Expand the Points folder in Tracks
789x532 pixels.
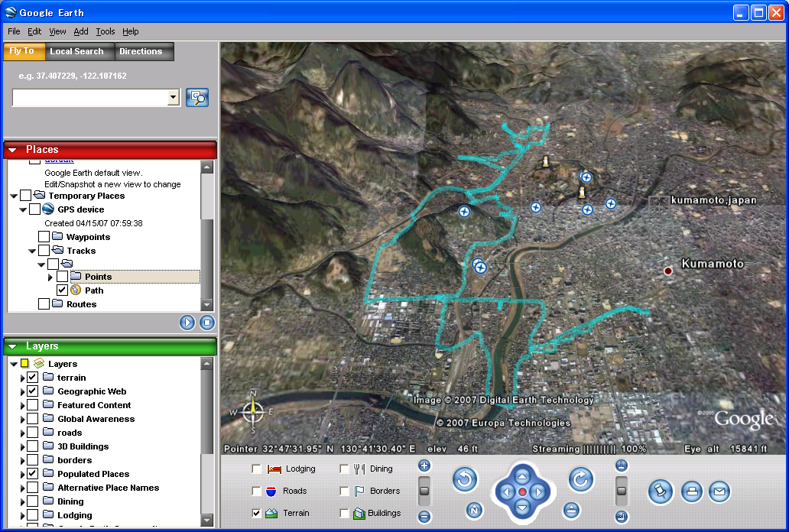click(x=50, y=277)
